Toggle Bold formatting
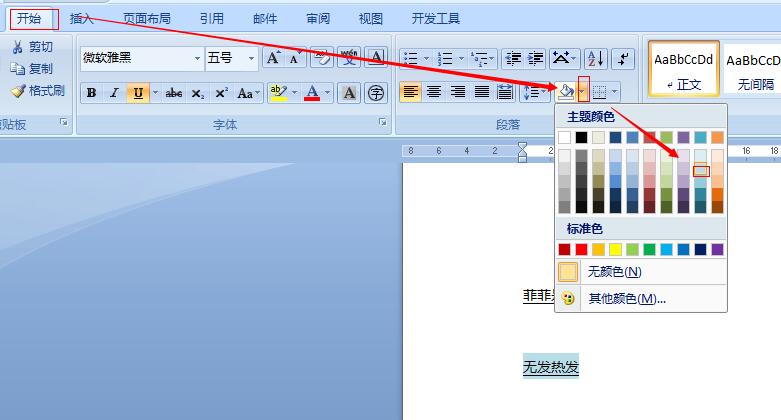The width and height of the screenshot is (781, 420). [x=91, y=93]
